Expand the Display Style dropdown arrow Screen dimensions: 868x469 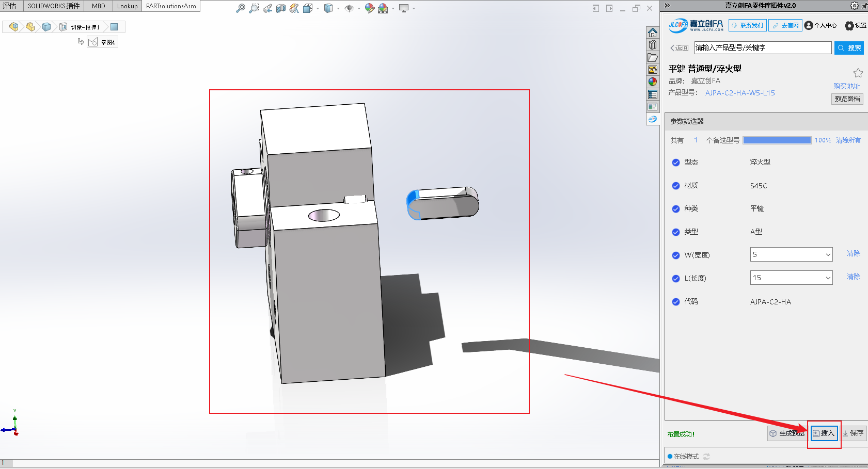[x=338, y=8]
